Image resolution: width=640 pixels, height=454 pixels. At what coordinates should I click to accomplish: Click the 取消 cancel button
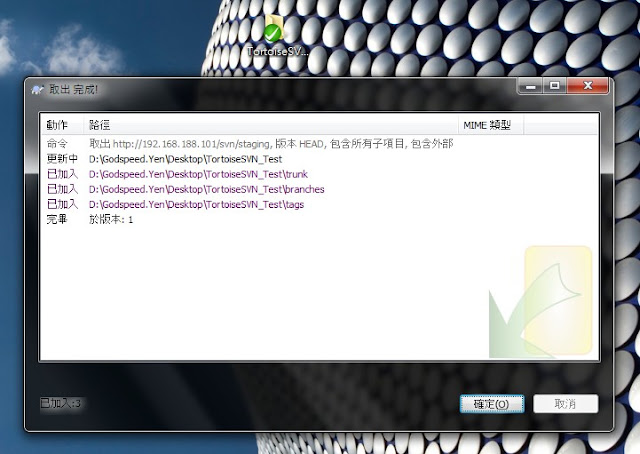point(565,404)
